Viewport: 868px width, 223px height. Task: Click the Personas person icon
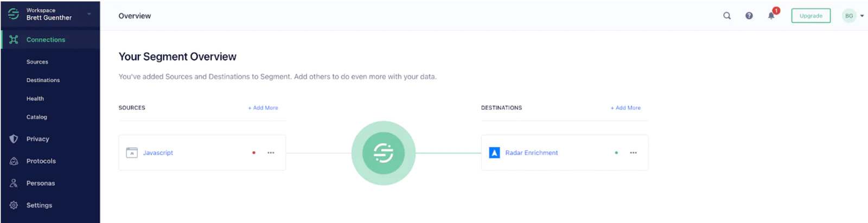14,183
